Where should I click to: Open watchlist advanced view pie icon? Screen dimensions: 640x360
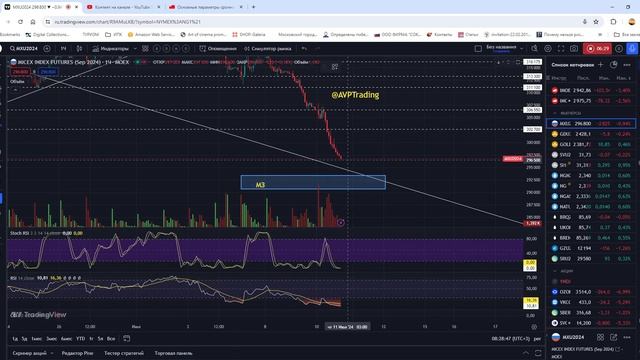[x=613, y=64]
